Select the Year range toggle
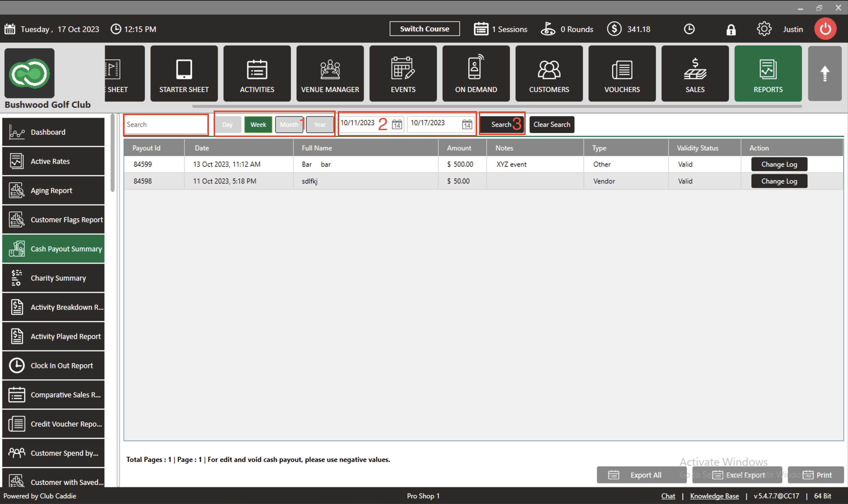This screenshot has height=504, width=848. [x=320, y=125]
